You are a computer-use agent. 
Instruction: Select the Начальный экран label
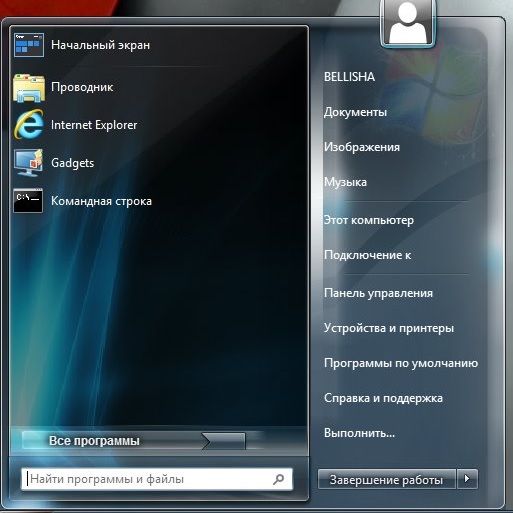pos(100,45)
